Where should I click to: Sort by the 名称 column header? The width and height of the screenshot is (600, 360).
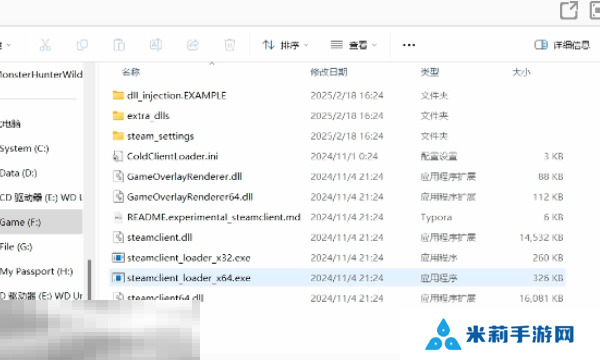pyautogui.click(x=131, y=72)
